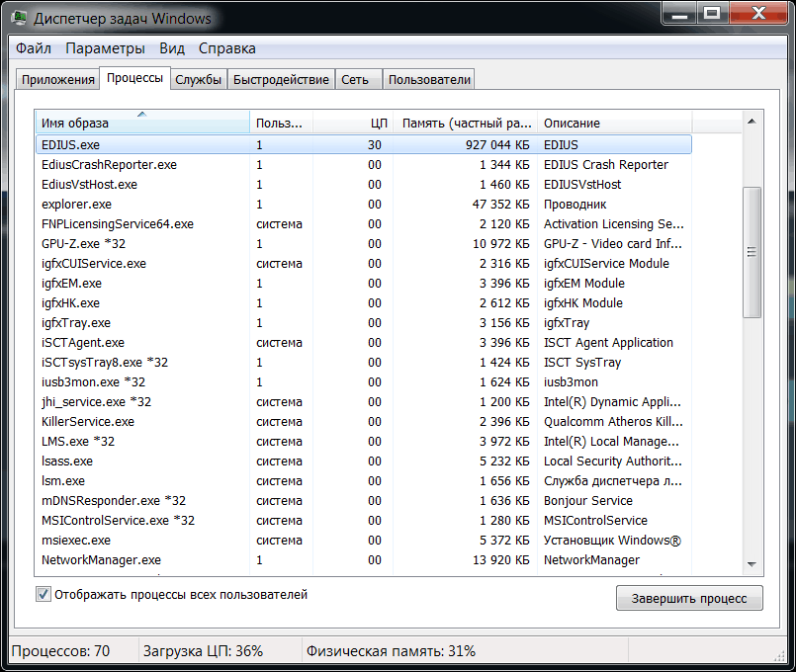Viewport: 796px width, 672px height.
Task: Open the Быстродействие tab
Action: pos(281,80)
